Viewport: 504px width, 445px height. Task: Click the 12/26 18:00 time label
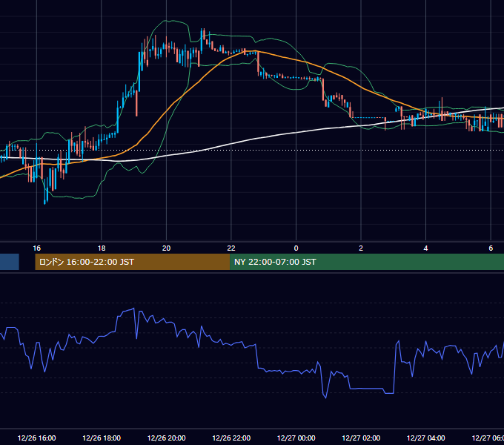click(102, 438)
